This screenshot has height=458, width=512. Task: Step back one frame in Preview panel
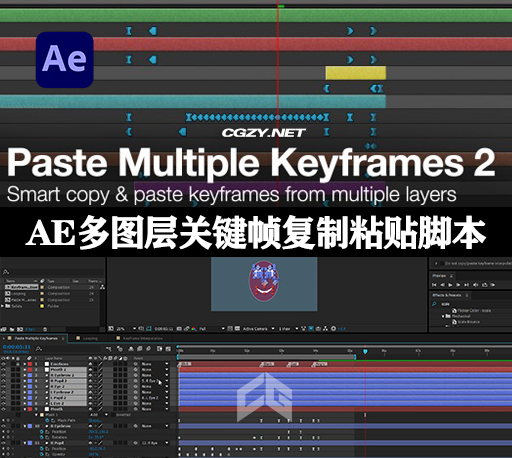tap(442, 285)
